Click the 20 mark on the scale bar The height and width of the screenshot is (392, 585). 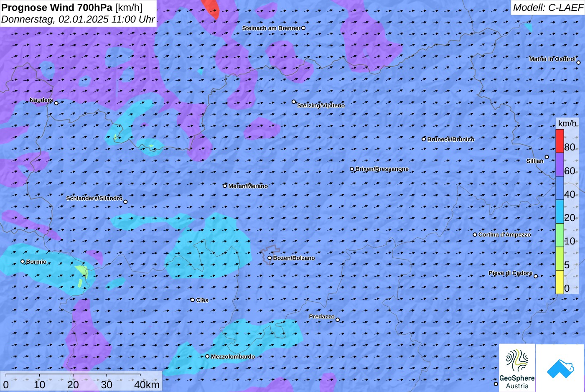[73, 385]
